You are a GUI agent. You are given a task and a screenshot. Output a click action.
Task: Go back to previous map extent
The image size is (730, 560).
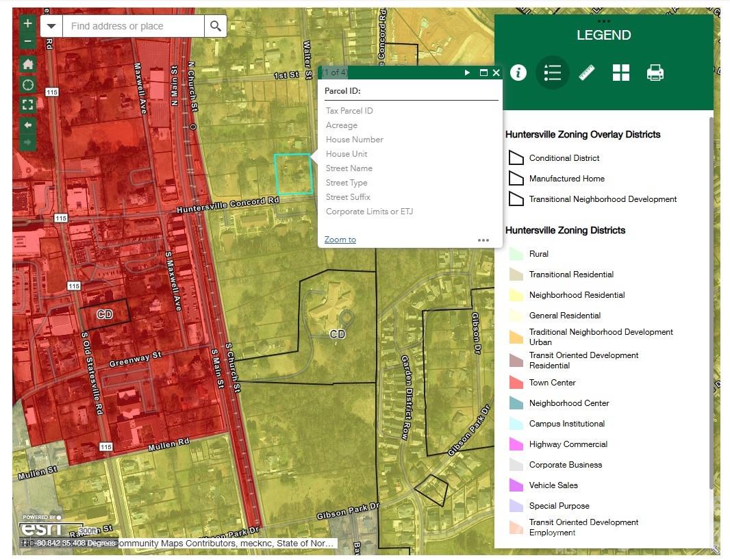tap(27, 125)
